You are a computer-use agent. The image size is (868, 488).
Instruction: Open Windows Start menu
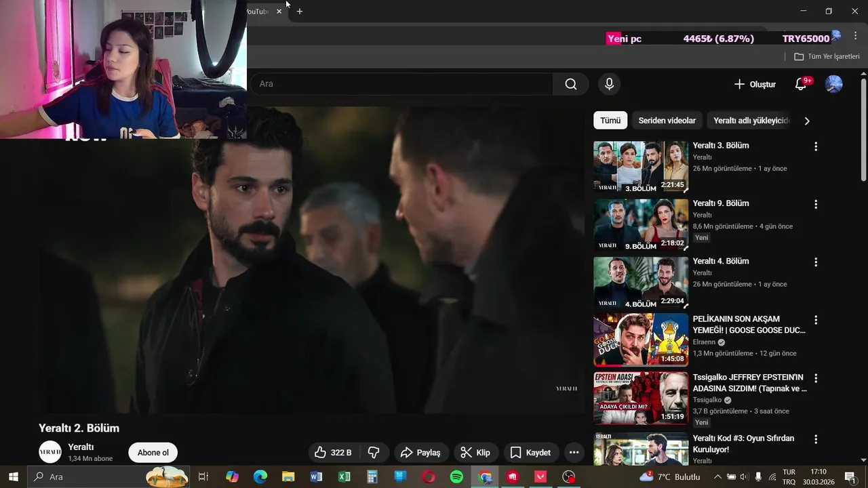tap(13, 476)
